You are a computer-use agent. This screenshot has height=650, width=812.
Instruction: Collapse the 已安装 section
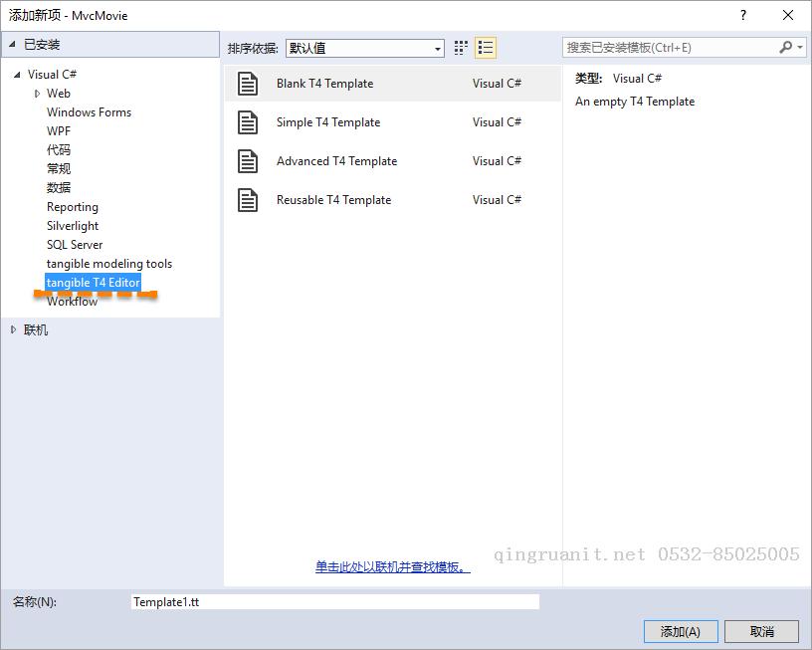pyautogui.click(x=12, y=44)
